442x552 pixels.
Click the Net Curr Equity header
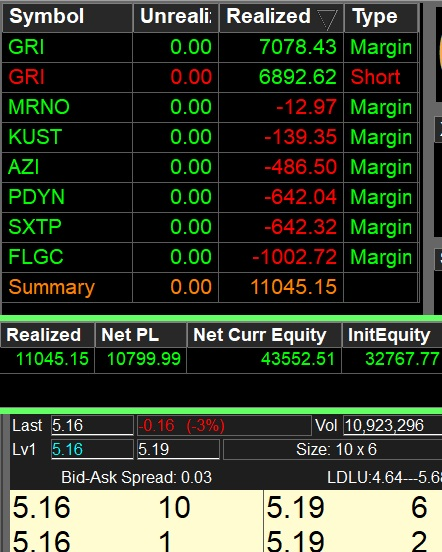[x=264, y=335]
